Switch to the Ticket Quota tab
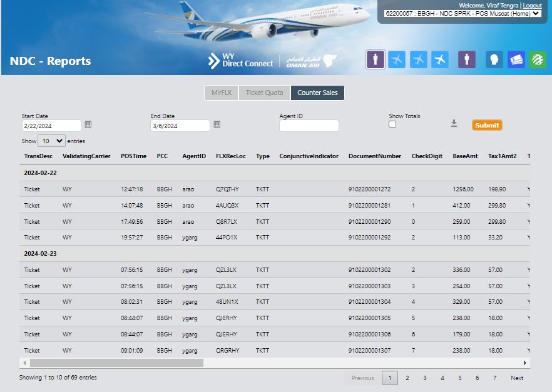This screenshot has width=552, height=392. click(x=264, y=93)
